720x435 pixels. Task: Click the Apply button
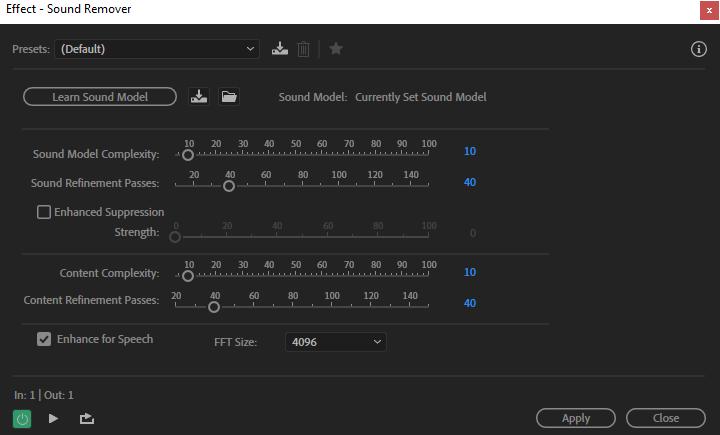576,418
